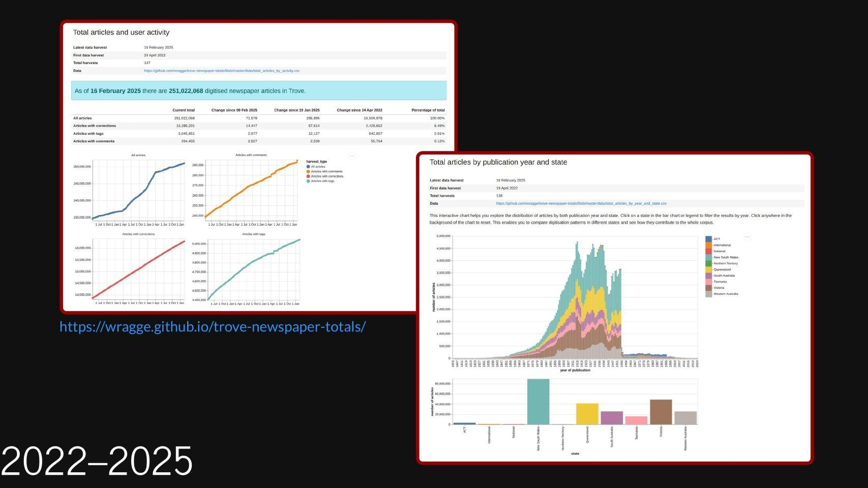868x488 pixels.
Task: Click the 'Total articles by publication year and state' heading
Action: pyautogui.click(x=498, y=162)
